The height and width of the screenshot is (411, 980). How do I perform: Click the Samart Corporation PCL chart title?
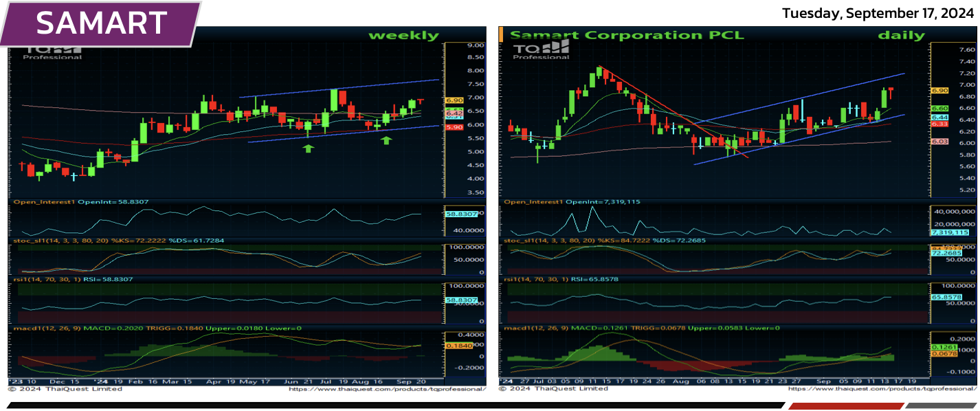627,35
